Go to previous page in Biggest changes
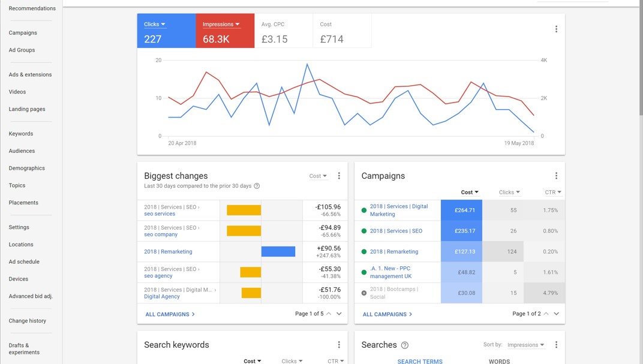 (x=329, y=314)
